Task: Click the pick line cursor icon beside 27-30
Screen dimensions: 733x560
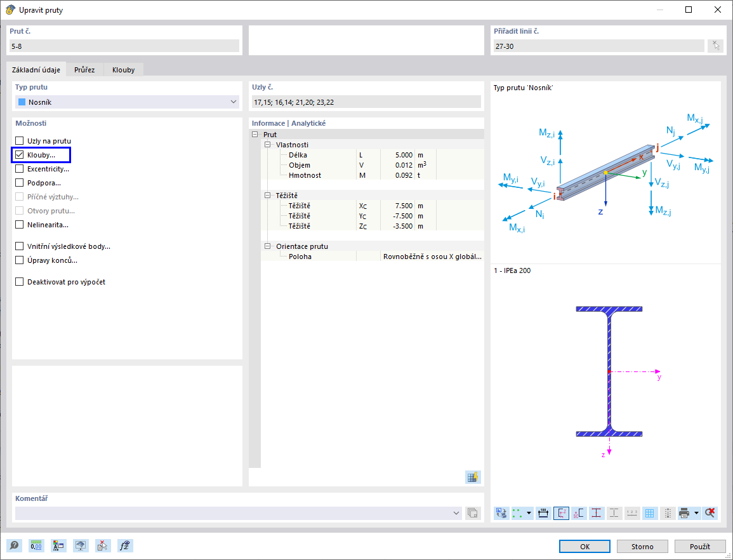Action: pos(716,45)
